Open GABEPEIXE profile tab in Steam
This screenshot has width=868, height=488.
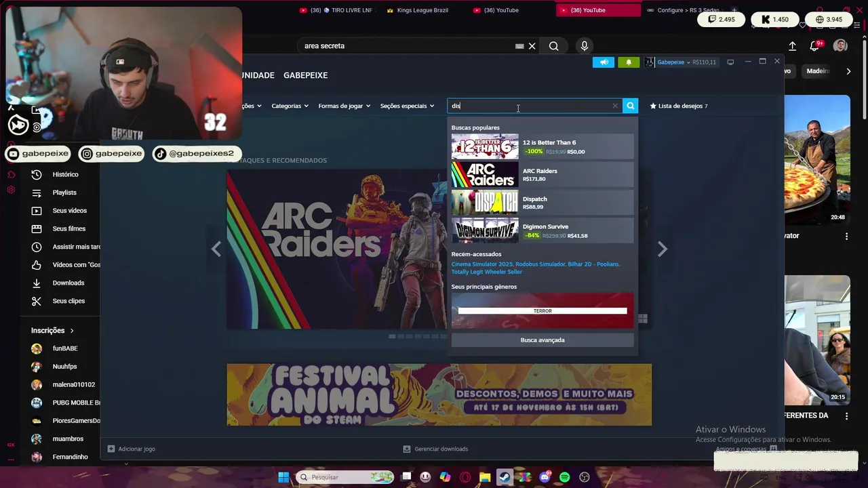tap(305, 75)
